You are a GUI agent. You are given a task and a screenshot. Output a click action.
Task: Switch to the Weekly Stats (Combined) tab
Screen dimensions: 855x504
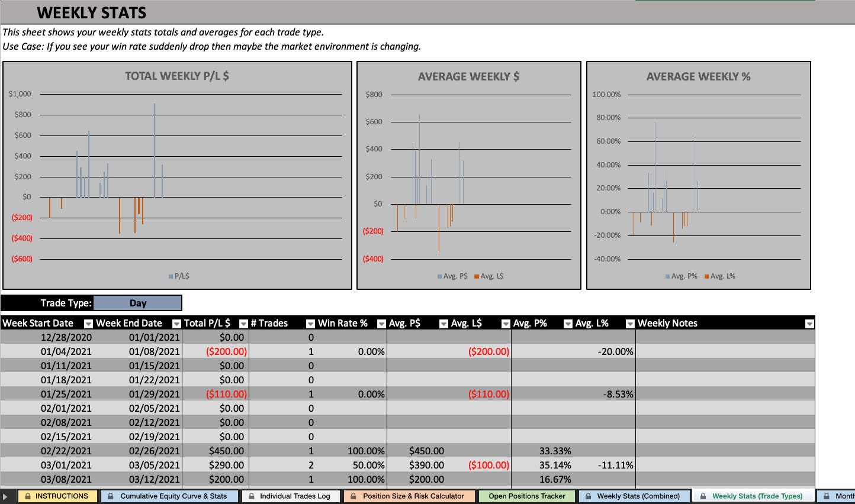(x=634, y=496)
